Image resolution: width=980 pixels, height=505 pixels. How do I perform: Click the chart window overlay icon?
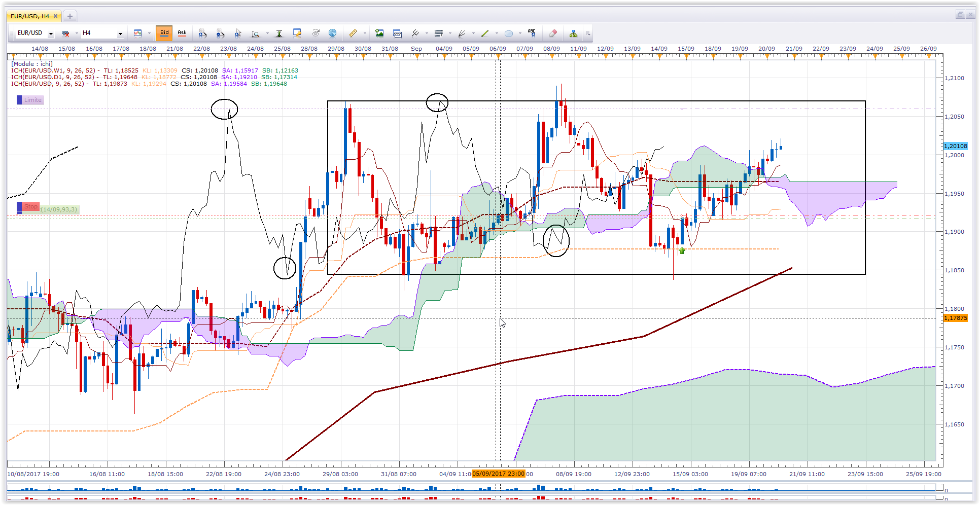(397, 33)
